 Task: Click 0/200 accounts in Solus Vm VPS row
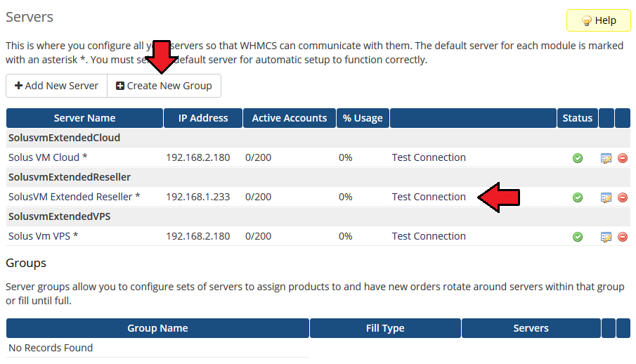(259, 236)
